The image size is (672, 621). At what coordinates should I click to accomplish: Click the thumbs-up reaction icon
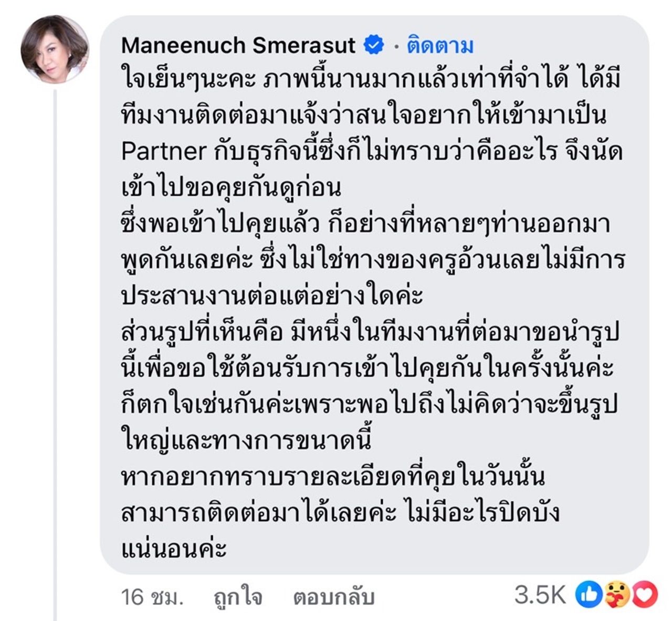[x=589, y=595]
